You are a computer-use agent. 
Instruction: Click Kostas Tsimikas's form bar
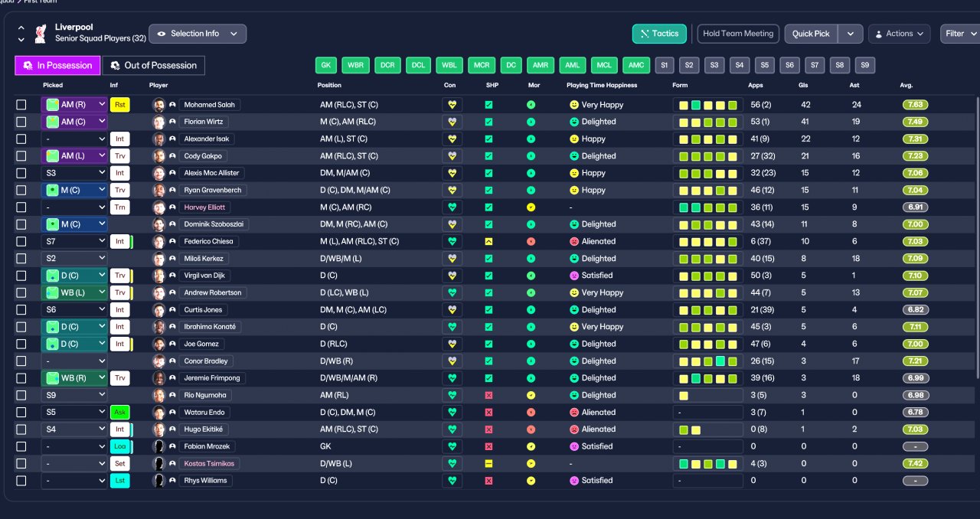click(707, 464)
